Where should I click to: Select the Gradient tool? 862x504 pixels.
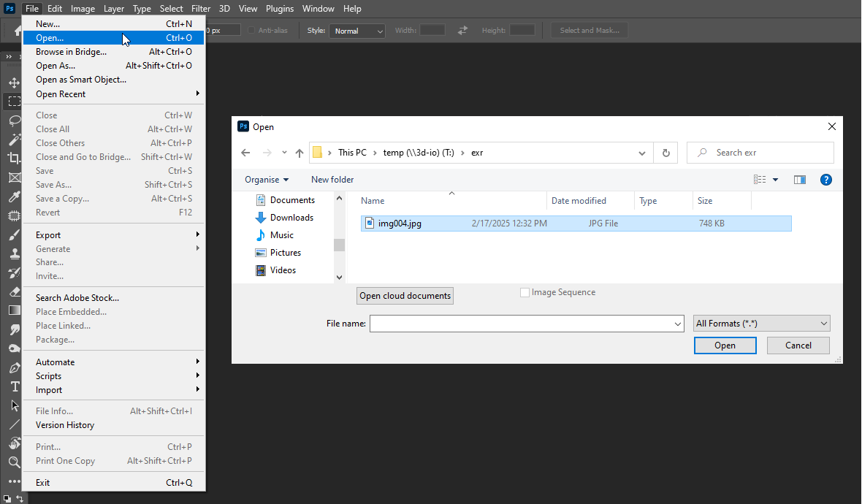(15, 310)
